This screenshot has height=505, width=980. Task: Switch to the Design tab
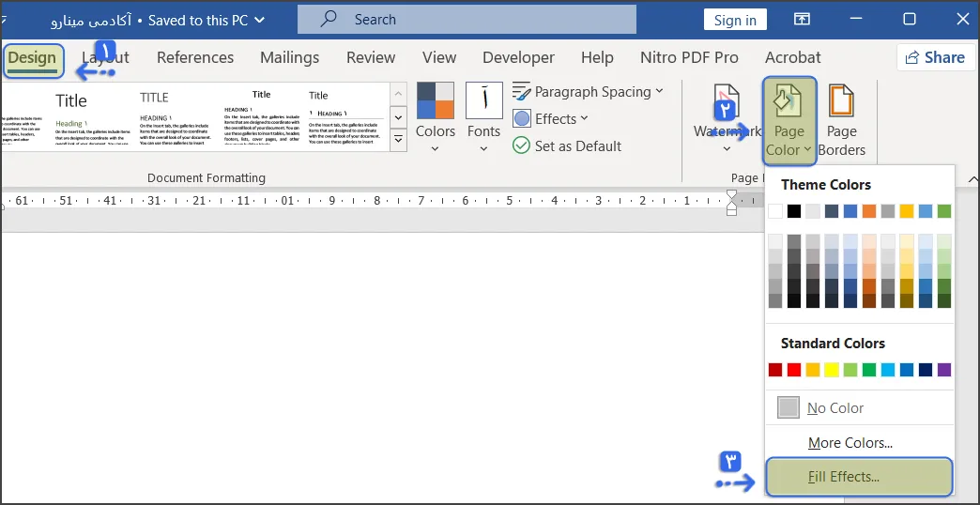(x=33, y=58)
